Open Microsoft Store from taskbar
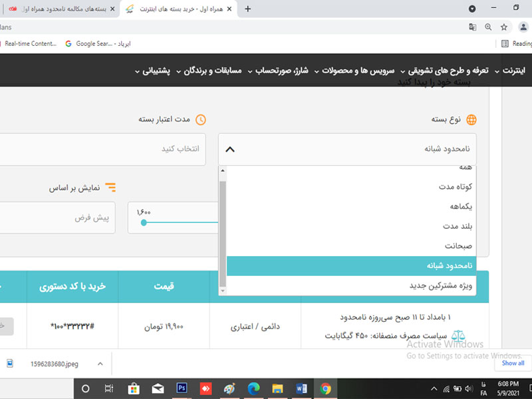 click(x=134, y=388)
